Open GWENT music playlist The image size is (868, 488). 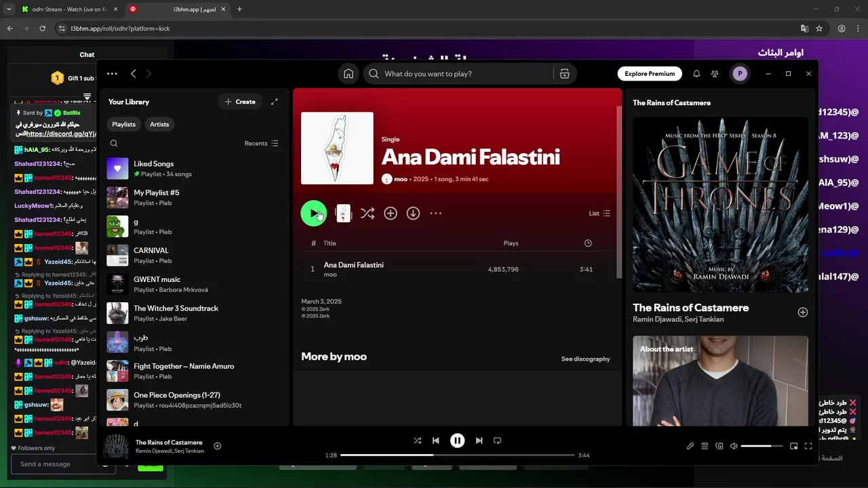193,284
